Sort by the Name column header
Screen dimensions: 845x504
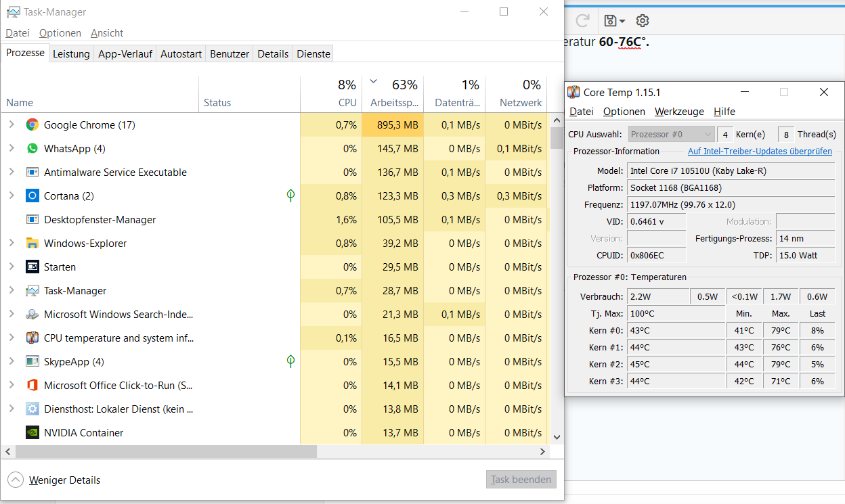click(100, 94)
